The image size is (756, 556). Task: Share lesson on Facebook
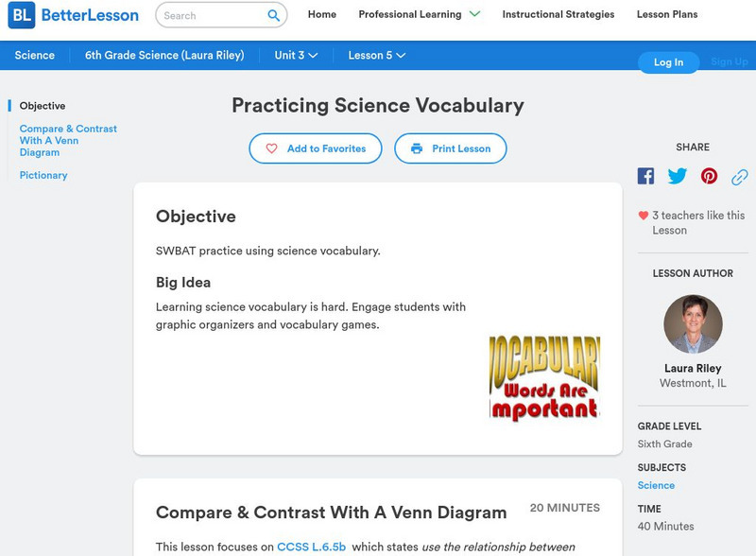pyautogui.click(x=645, y=176)
